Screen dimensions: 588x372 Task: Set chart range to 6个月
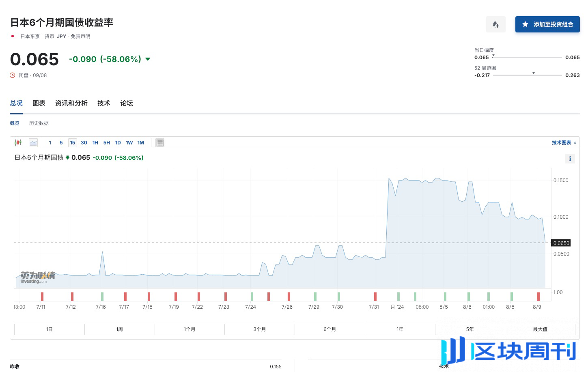click(330, 329)
